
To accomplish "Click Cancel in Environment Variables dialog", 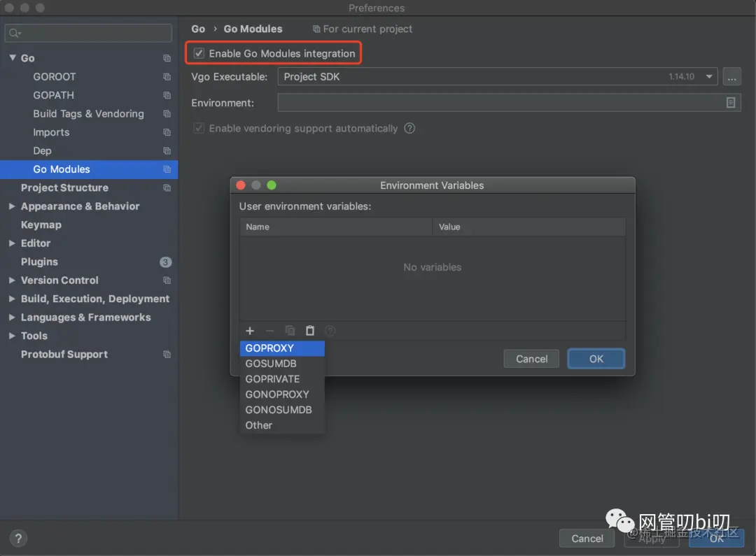I will pos(531,359).
